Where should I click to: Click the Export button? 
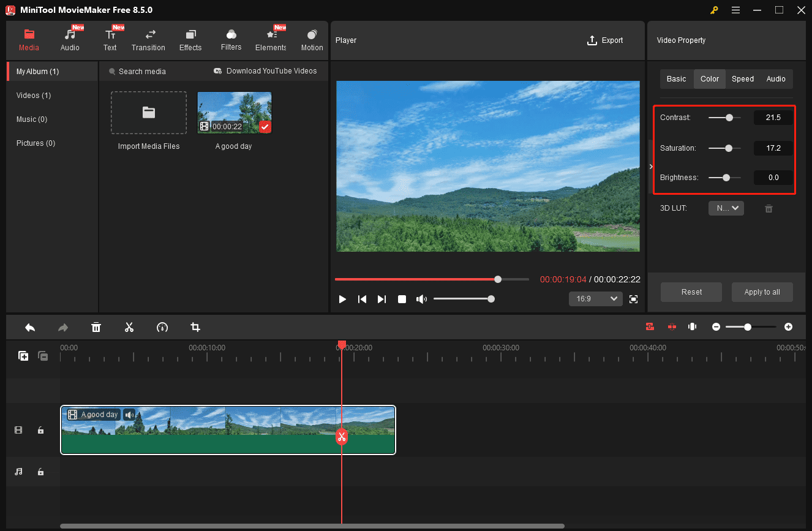coord(605,40)
